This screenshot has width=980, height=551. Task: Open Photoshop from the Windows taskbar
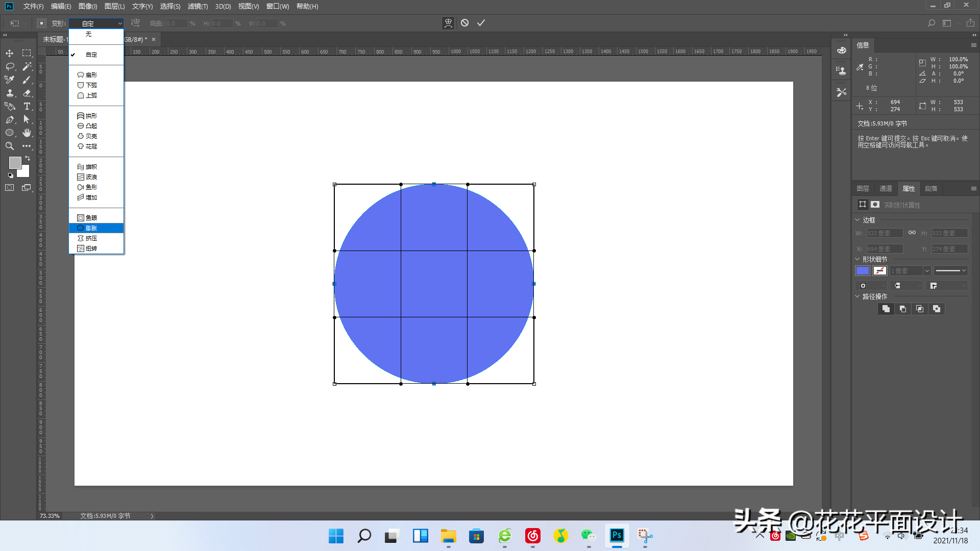coord(617,536)
